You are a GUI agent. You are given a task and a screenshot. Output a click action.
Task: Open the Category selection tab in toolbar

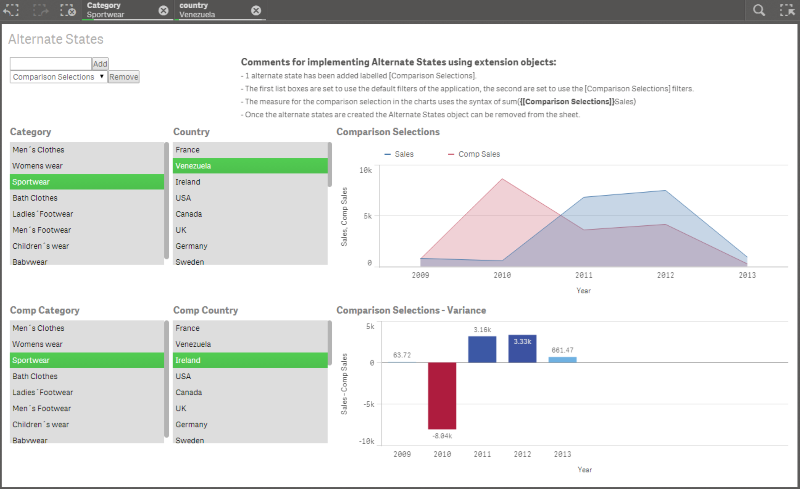(118, 10)
